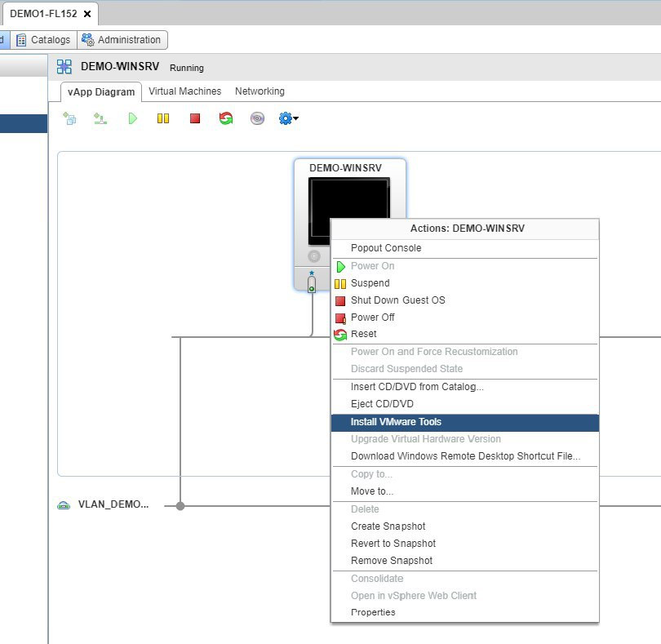Select Create Snapshot
Screen dimensions: 661x644
click(465, 526)
